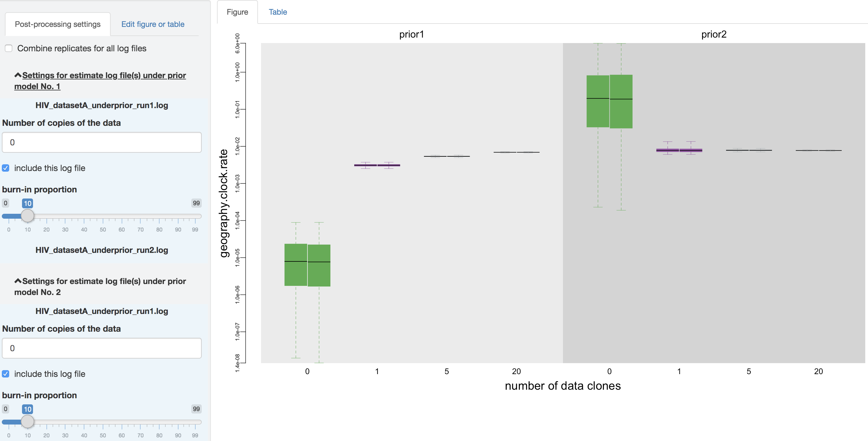
Task: Toggle Settings for prior model No. 2 section
Action: (x=100, y=286)
